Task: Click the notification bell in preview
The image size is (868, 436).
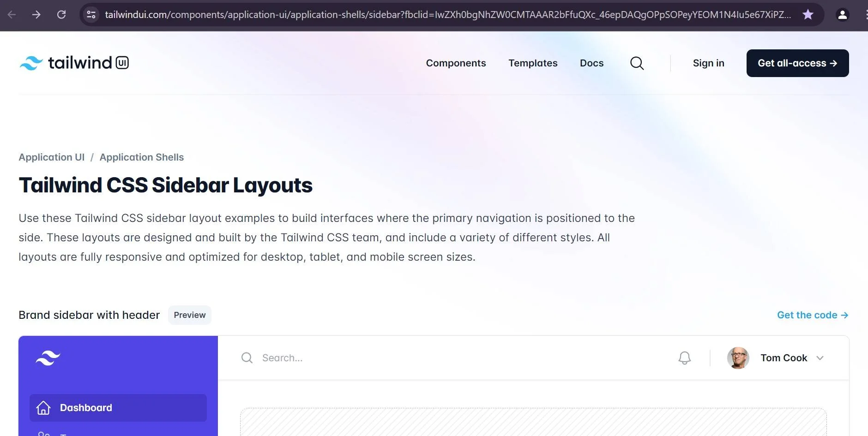Action: point(685,358)
